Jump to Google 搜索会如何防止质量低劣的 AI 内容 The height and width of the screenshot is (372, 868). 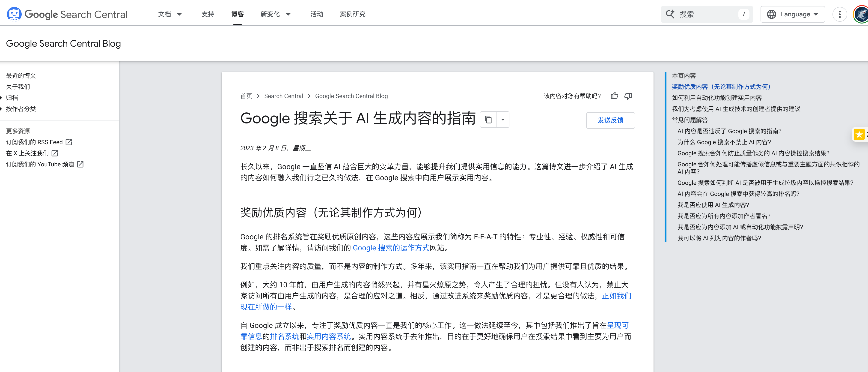[x=753, y=153]
